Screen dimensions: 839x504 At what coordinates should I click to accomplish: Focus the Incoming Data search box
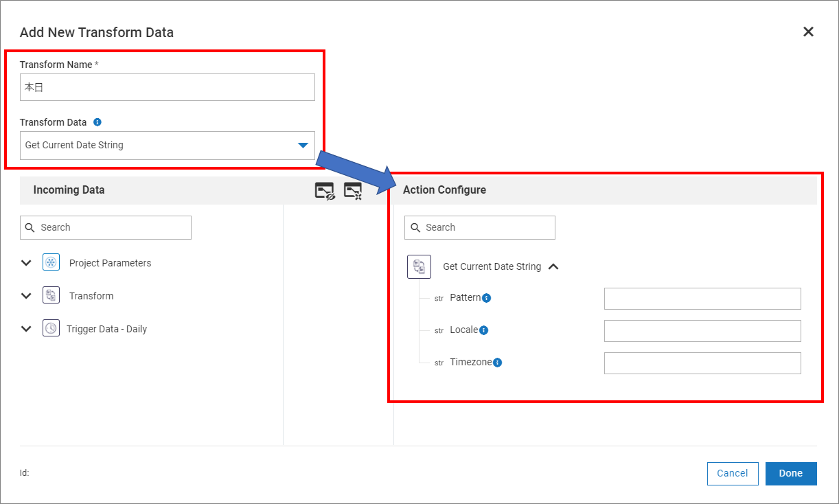[x=106, y=228]
